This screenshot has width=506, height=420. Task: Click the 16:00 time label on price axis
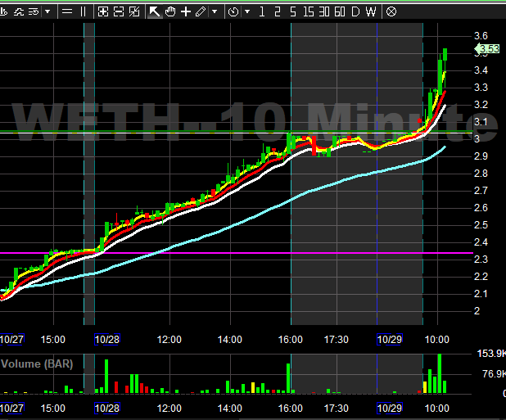tap(291, 339)
